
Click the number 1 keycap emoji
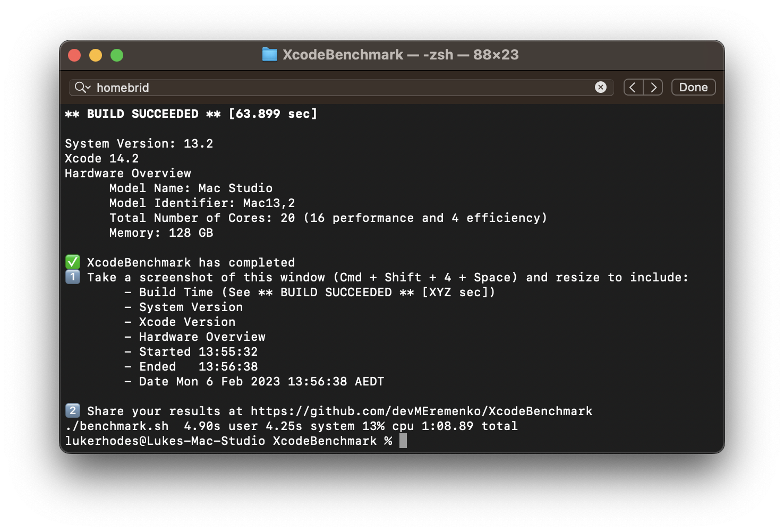point(73,277)
